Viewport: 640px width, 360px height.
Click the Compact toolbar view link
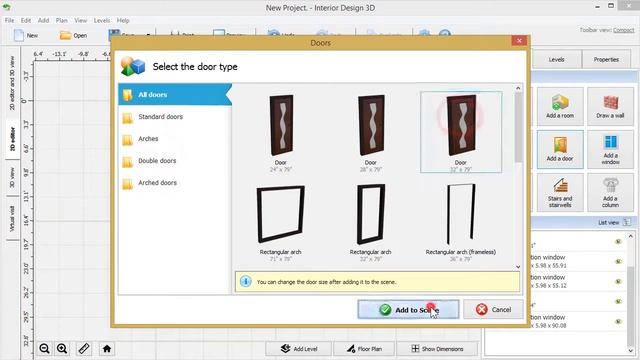pyautogui.click(x=623, y=30)
